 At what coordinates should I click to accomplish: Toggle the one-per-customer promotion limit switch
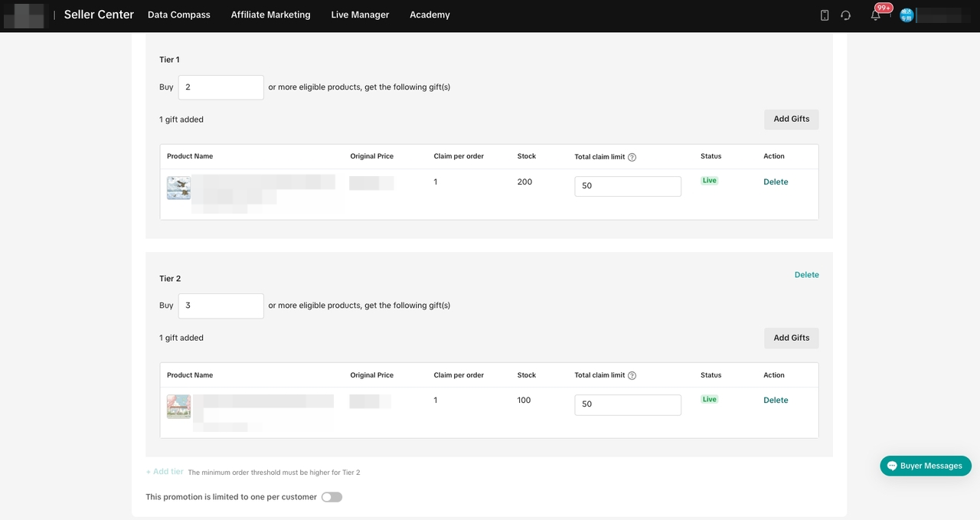click(332, 497)
